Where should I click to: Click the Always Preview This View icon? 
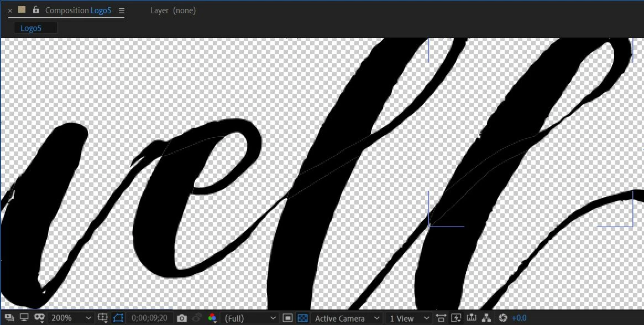click(x=9, y=318)
